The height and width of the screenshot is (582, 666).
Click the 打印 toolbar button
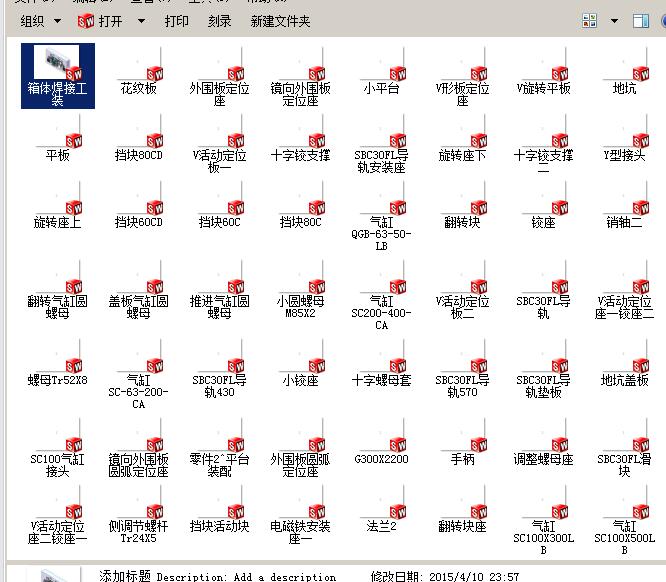[x=177, y=21]
